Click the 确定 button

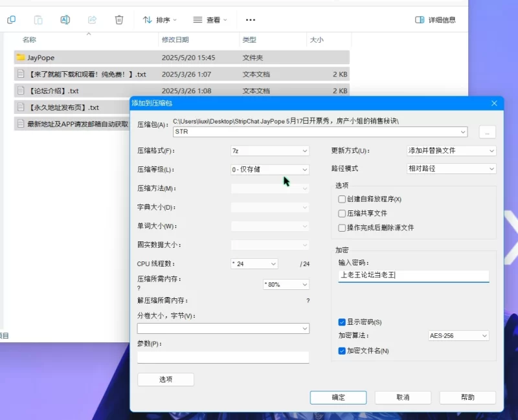(x=338, y=397)
